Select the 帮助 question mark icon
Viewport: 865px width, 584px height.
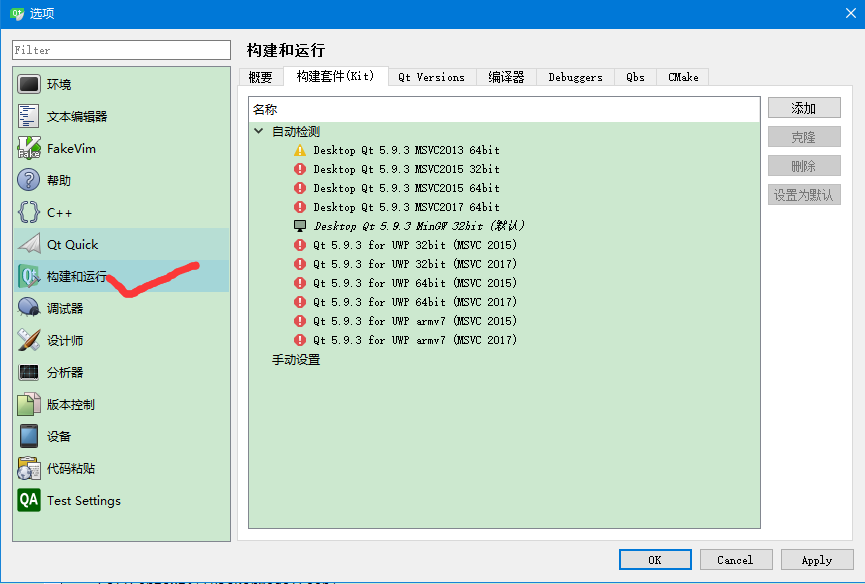29,180
